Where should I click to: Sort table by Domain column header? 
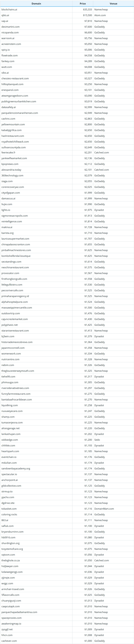36,3
